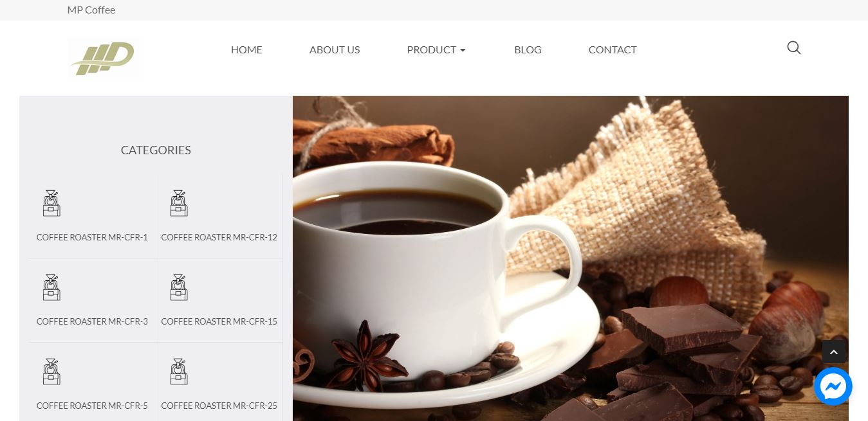
Task: Open Coffee Roaster MR-CFR-15 text link
Action: [x=219, y=321]
